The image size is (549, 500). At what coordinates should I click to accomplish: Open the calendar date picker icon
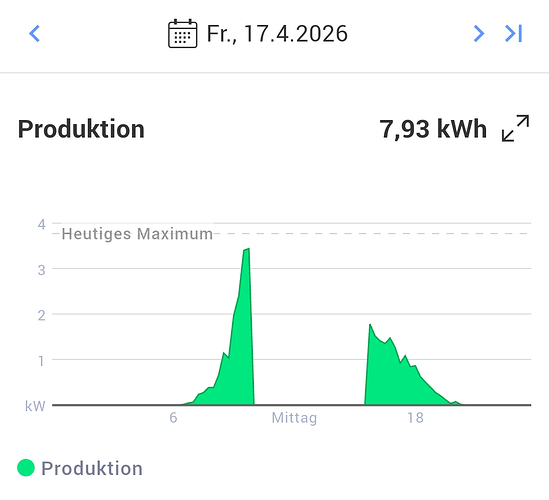pyautogui.click(x=182, y=34)
